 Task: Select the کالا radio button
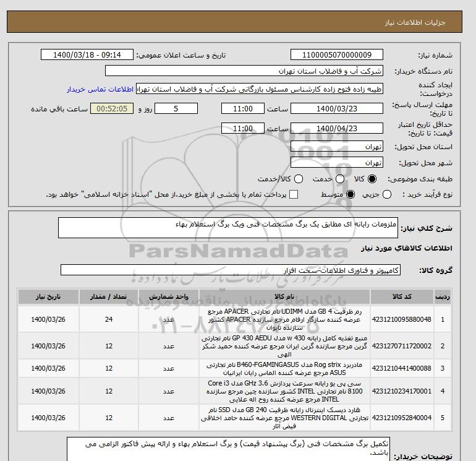372,179
